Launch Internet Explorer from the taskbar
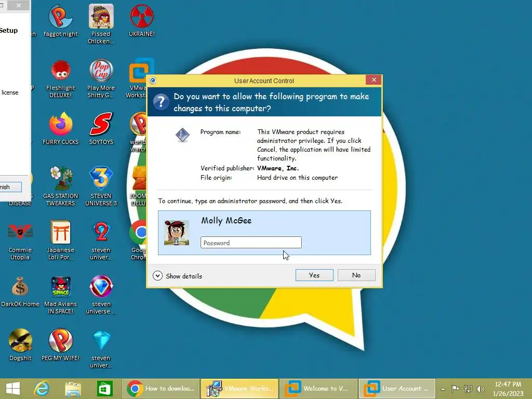The height and width of the screenshot is (399, 532). click(x=42, y=389)
